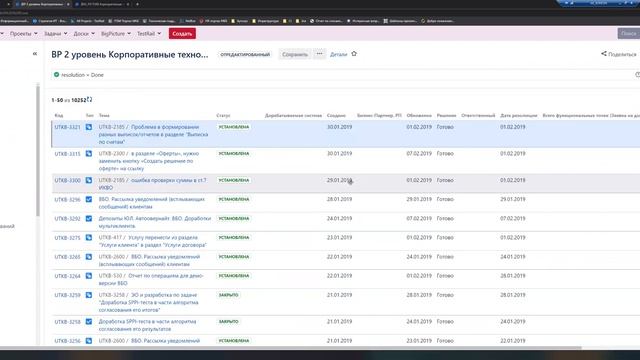Screen dimensions: 640x360
Task: Open the Задачи dropdown menu
Action: 56,33
